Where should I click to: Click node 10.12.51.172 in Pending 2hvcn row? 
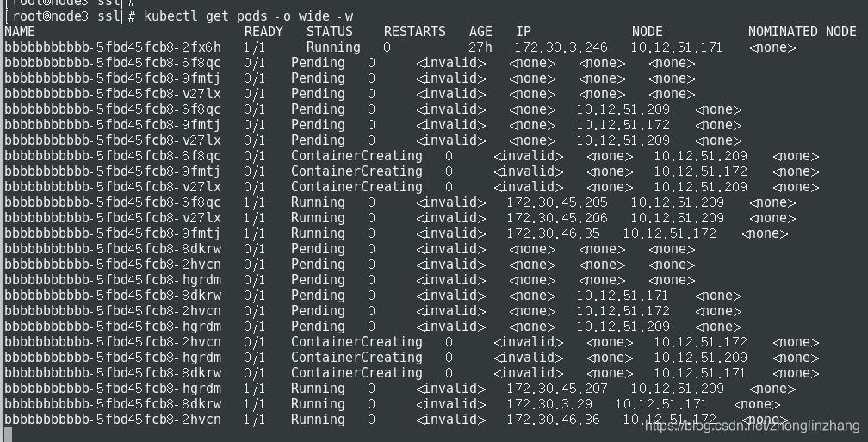click(623, 311)
